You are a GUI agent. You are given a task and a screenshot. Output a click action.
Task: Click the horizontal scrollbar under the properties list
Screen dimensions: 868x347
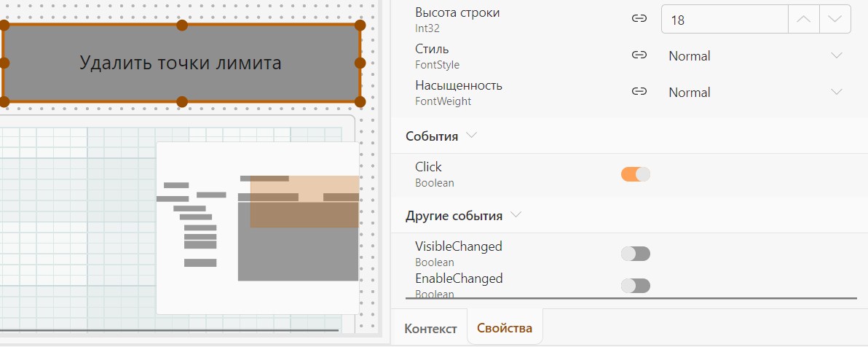click(631, 298)
